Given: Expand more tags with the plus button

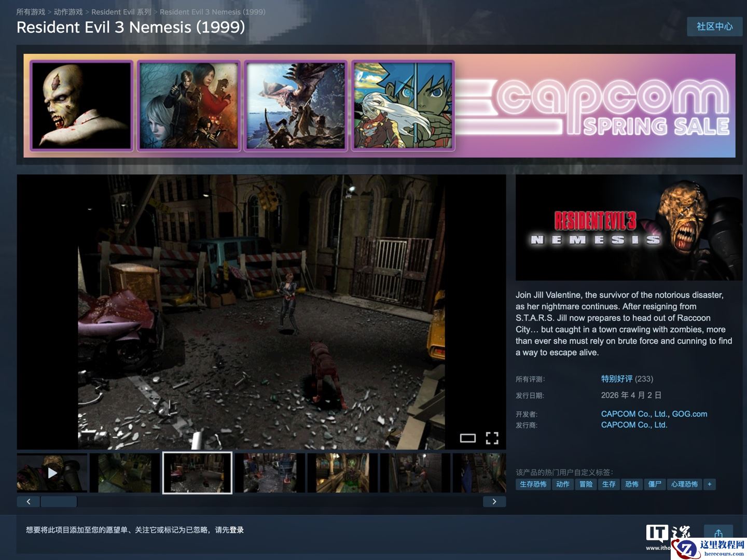Looking at the screenshot, I should click(709, 484).
